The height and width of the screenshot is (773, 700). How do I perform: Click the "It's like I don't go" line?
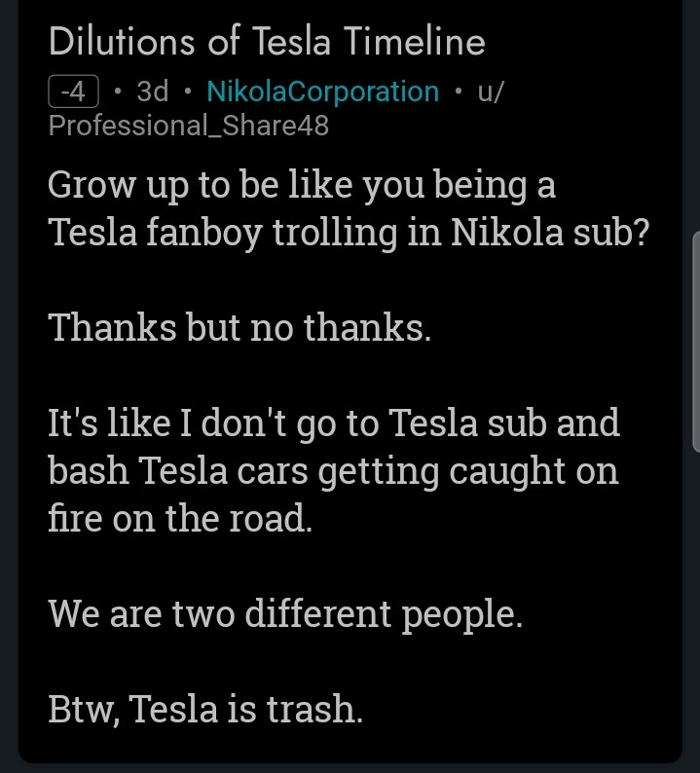point(334,423)
